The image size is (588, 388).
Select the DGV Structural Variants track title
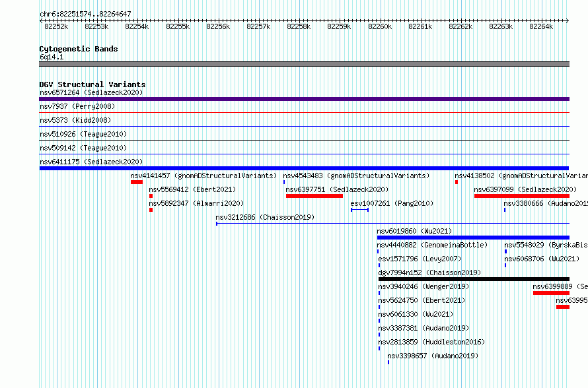point(92,84)
